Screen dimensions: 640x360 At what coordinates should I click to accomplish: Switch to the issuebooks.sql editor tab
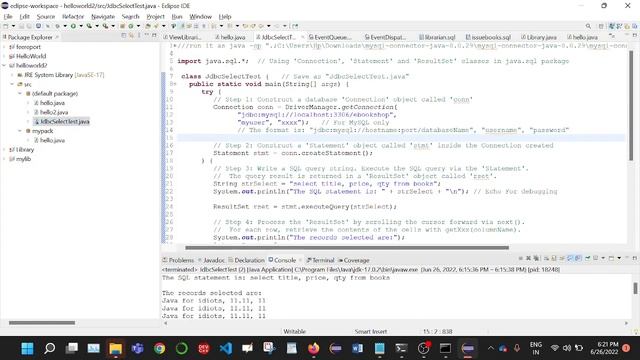pyautogui.click(x=488, y=37)
